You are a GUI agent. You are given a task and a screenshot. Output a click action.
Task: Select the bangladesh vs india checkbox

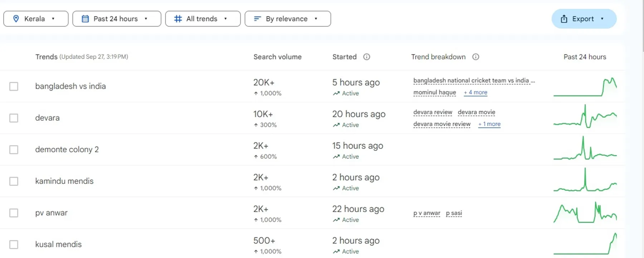(14, 86)
